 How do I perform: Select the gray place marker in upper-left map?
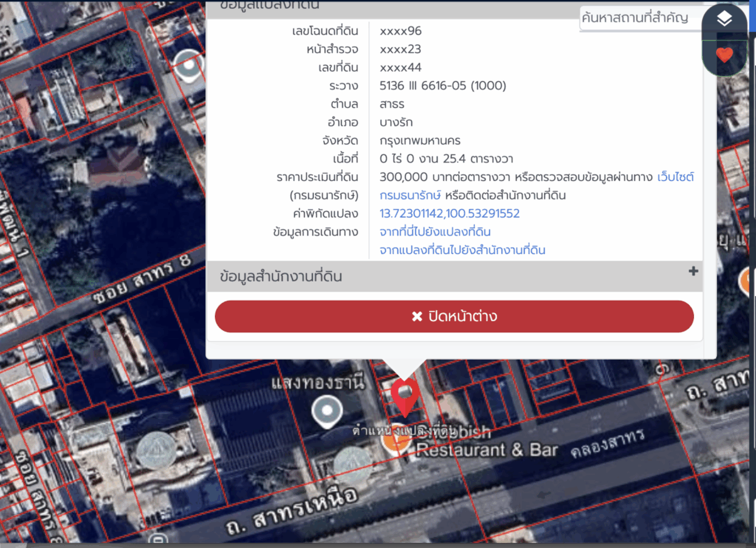[x=190, y=65]
